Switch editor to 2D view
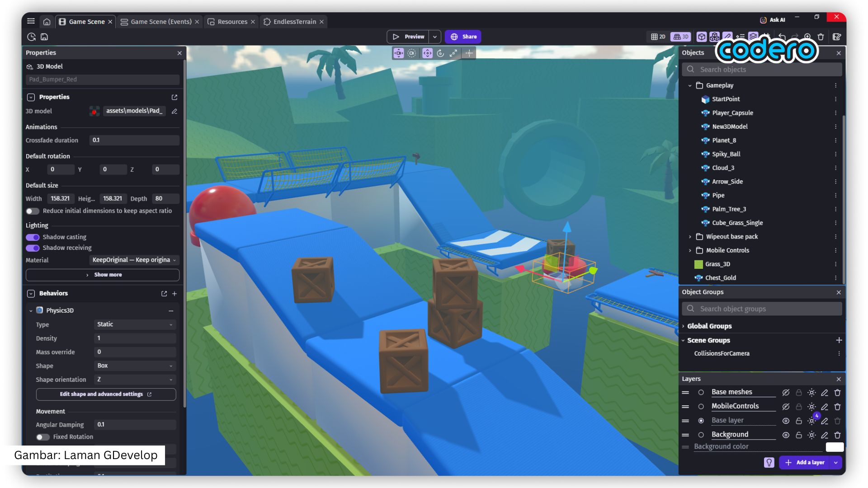 658,37
